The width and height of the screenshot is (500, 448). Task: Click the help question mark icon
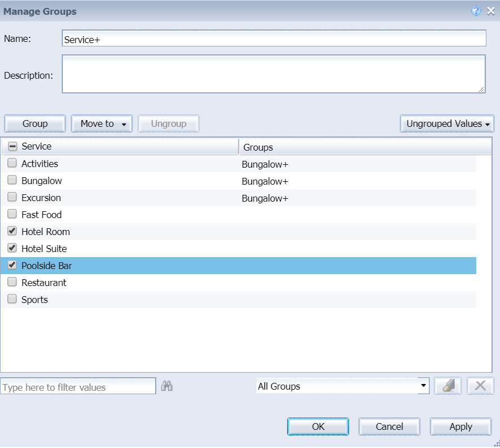coord(476,11)
